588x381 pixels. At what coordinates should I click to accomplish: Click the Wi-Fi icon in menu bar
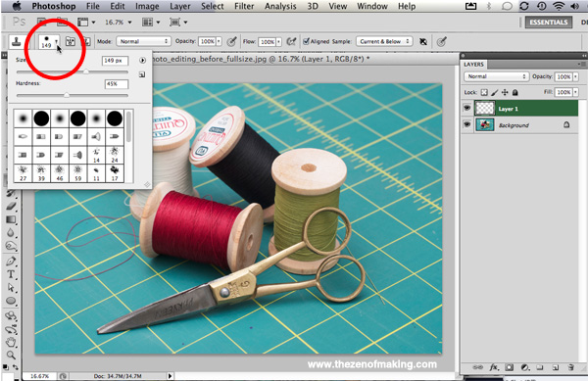tap(559, 6)
